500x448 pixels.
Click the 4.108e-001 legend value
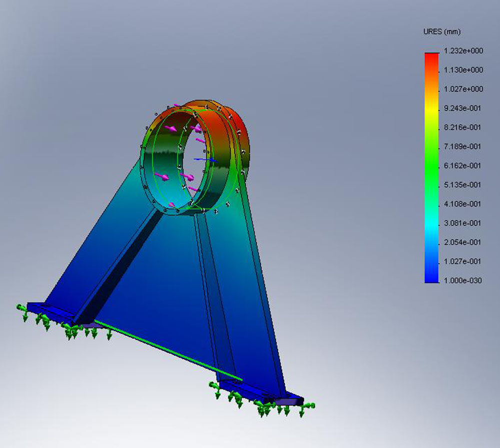point(462,204)
